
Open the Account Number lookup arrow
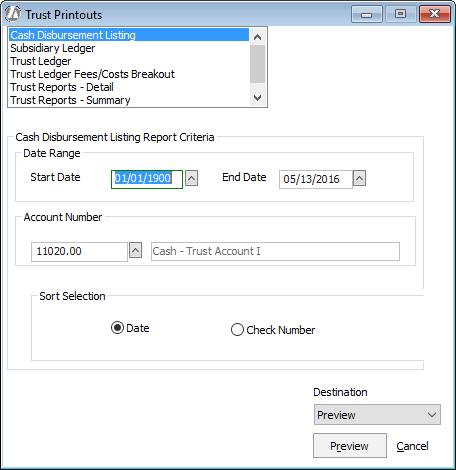[135, 250]
